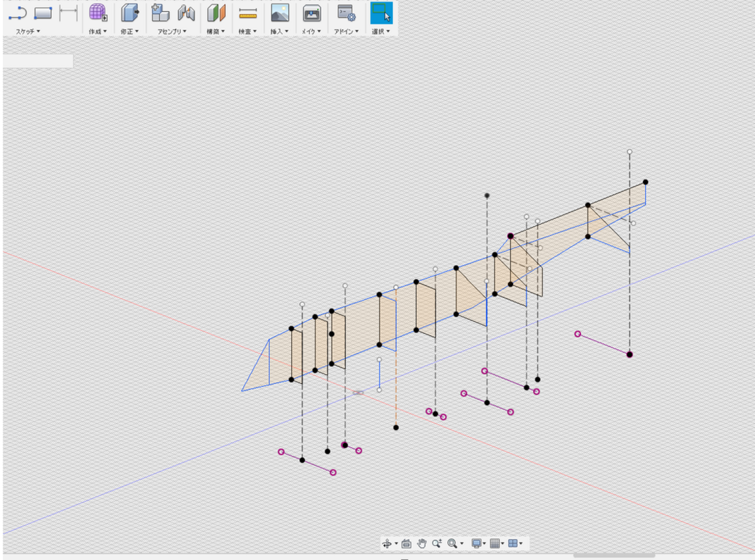Open the 修正 menu
This screenshot has width=755, height=560.
coord(130,31)
